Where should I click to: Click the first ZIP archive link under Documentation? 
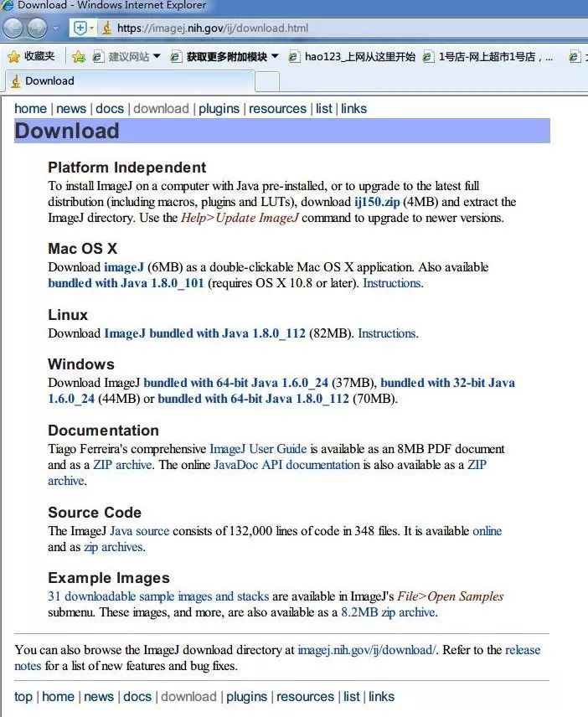click(122, 465)
